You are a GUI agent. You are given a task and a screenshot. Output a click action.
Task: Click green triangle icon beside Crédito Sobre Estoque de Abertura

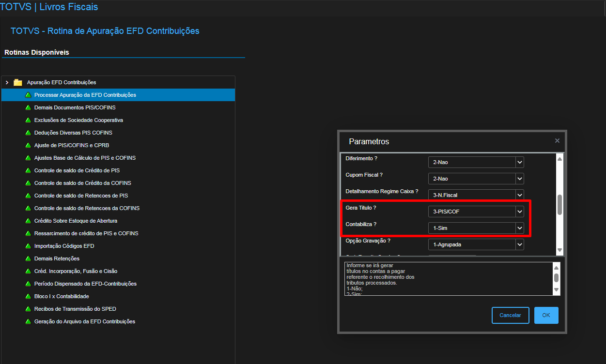(28, 221)
